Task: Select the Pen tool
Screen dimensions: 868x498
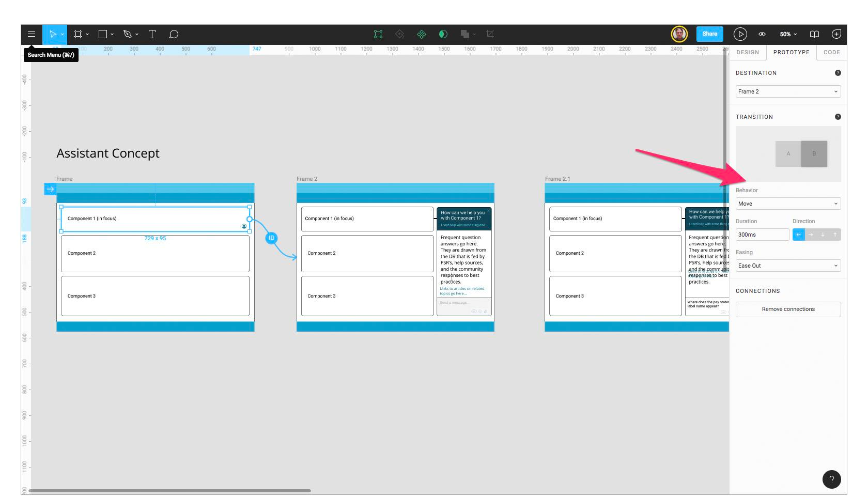Action: click(127, 34)
